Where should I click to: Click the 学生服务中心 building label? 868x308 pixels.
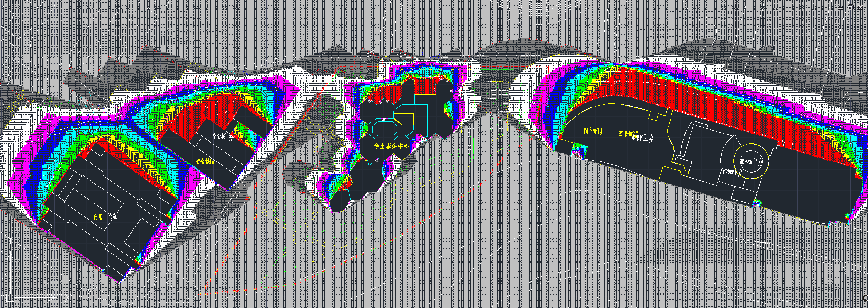392,146
